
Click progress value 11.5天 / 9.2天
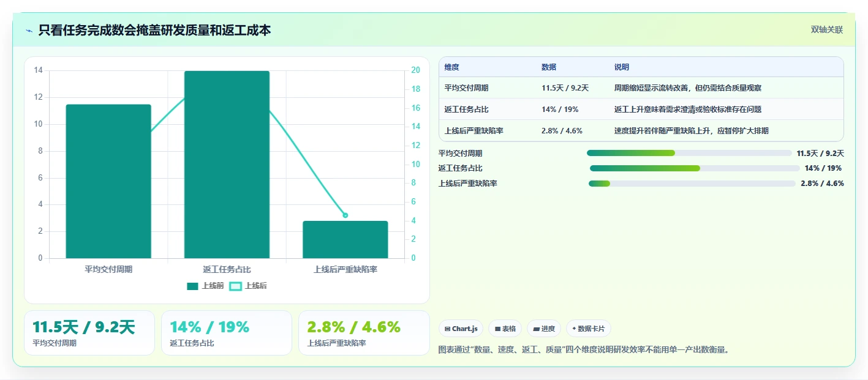tap(820, 154)
